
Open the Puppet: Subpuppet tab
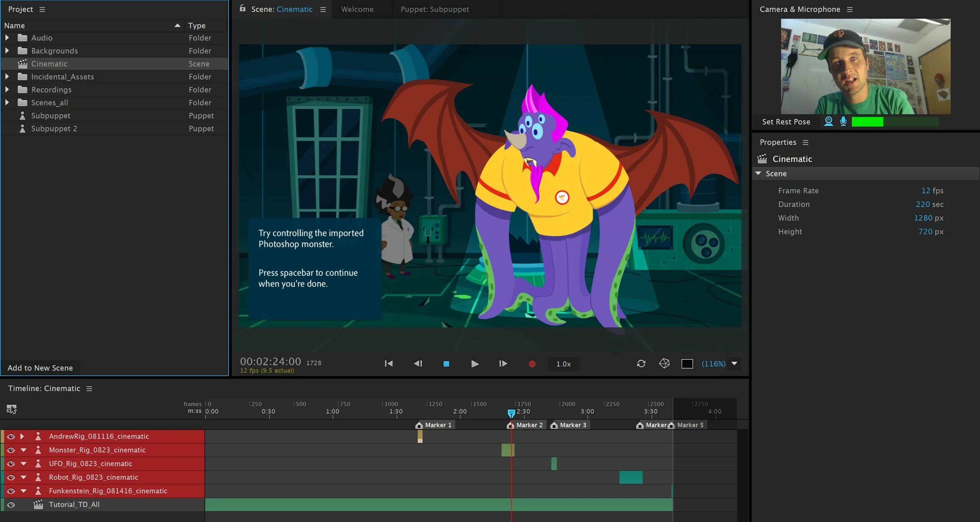(x=434, y=10)
